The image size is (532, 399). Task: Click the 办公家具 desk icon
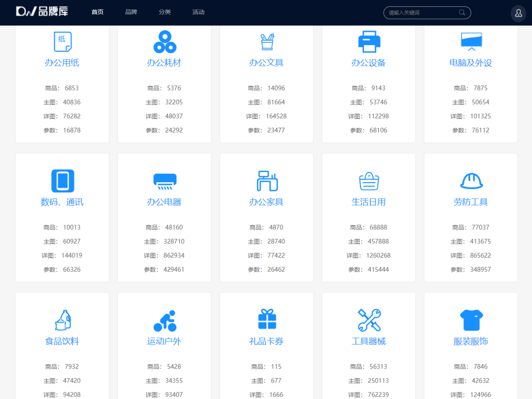tap(267, 181)
